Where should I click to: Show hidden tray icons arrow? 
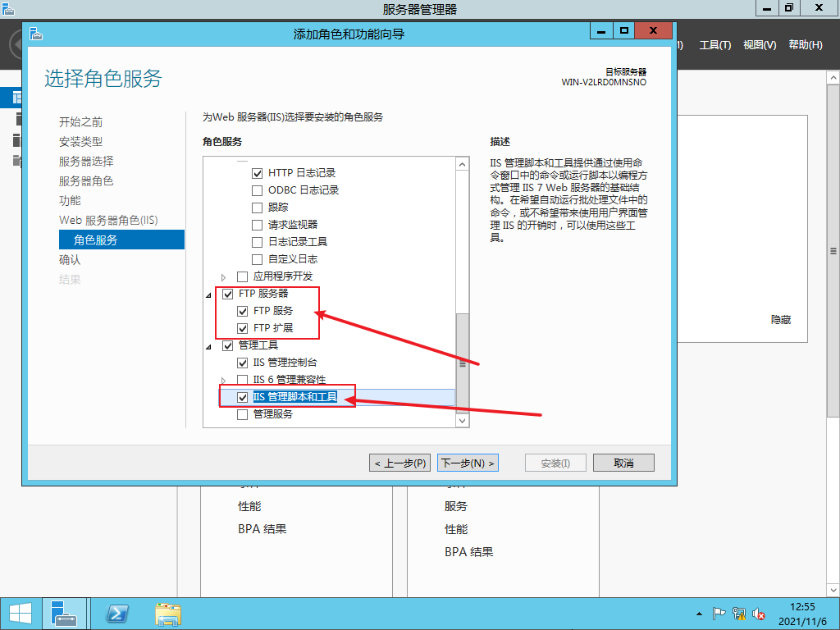[699, 614]
